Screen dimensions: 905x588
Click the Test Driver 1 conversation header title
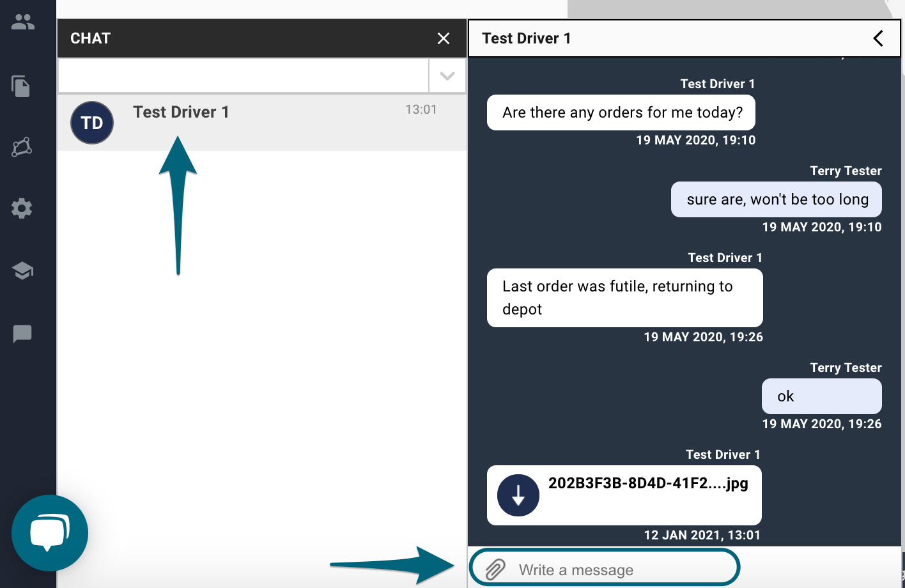(527, 38)
